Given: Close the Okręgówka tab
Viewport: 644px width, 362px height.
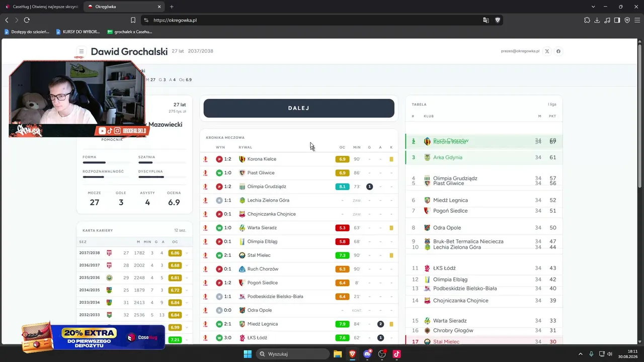Looking at the screenshot, I should click(x=159, y=7).
